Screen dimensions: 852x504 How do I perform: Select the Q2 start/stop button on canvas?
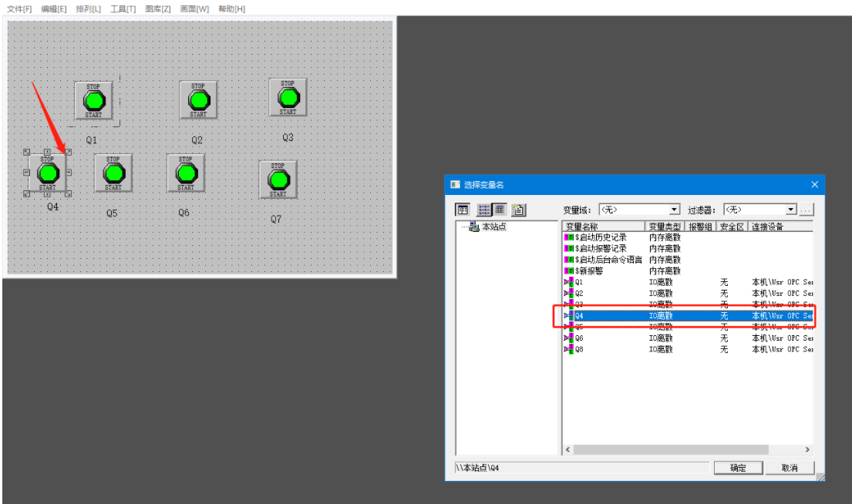[198, 100]
